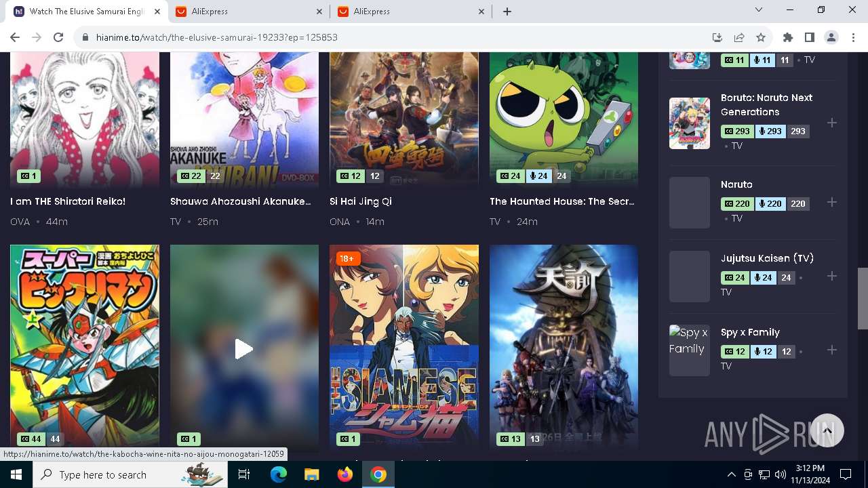Launch Microsoft Edge from taskbar
The width and height of the screenshot is (868, 488).
[x=279, y=474]
